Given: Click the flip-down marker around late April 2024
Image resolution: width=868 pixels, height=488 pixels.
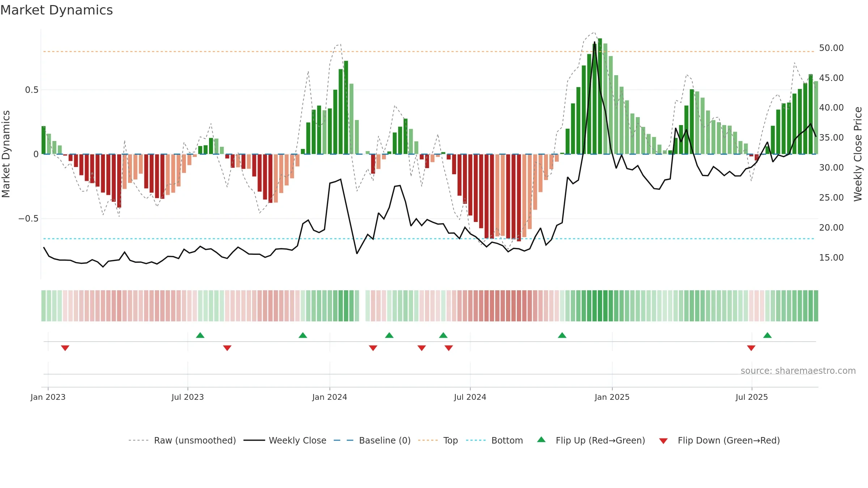Looking at the screenshot, I should click(422, 348).
